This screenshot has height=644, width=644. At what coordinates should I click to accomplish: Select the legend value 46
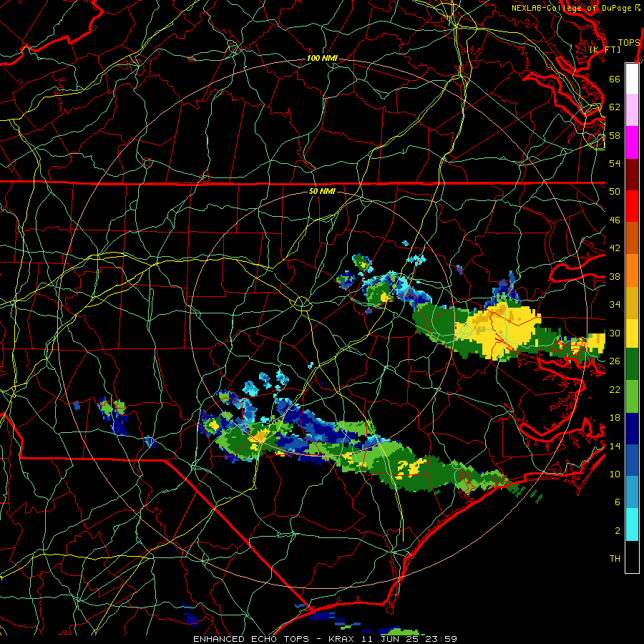(615, 220)
